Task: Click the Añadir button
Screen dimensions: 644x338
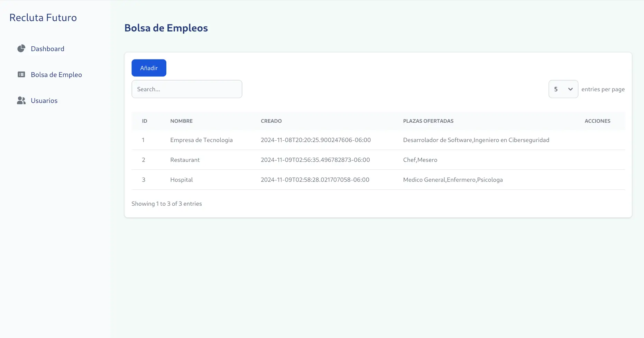Action: (149, 68)
